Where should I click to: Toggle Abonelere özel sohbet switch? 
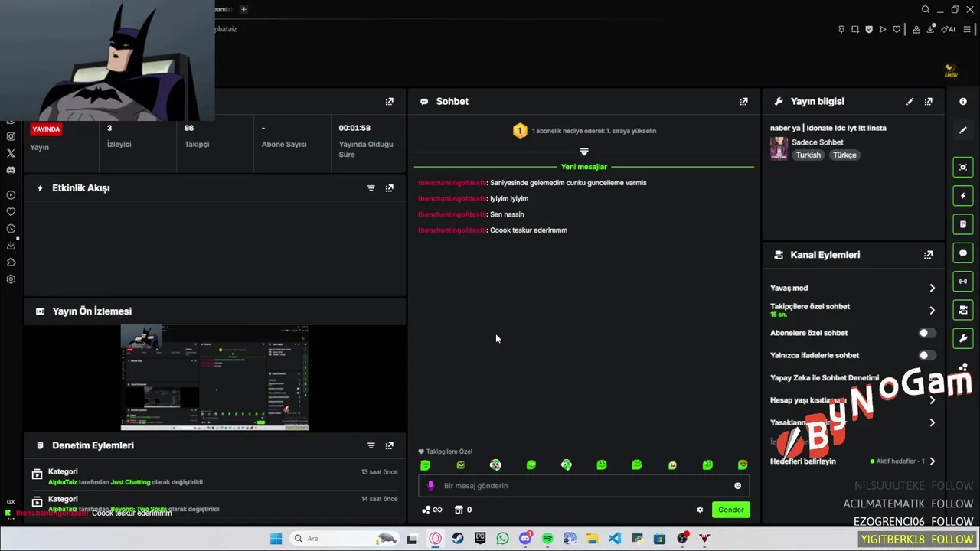[926, 333]
